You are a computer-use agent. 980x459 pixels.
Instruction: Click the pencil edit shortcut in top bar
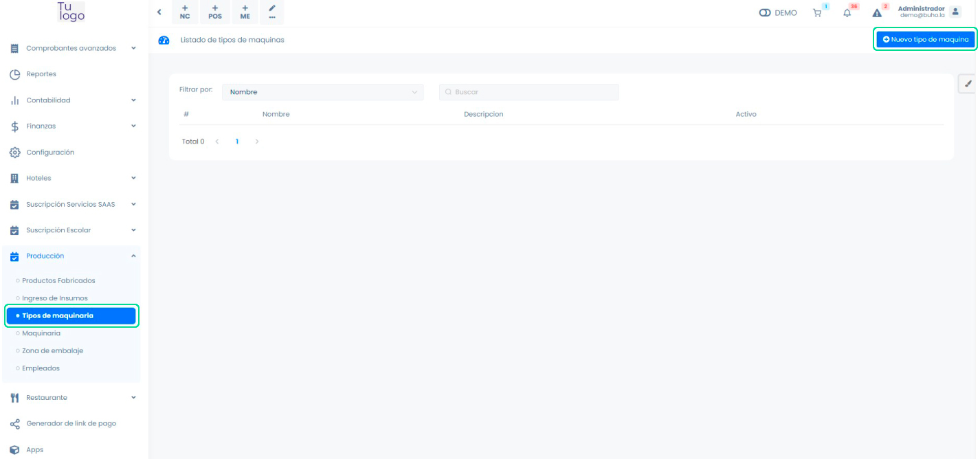(272, 12)
